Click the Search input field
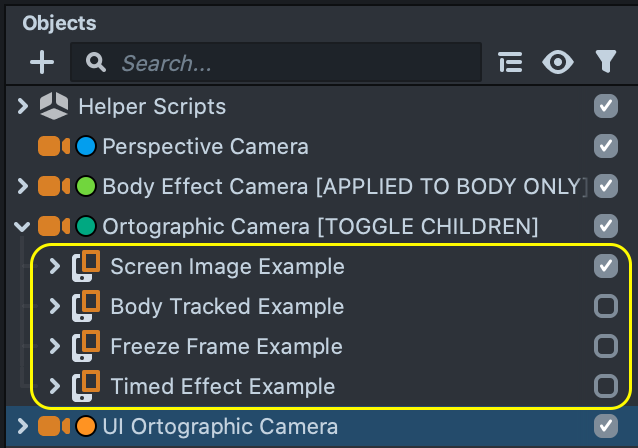The height and width of the screenshot is (448, 638). (290, 63)
